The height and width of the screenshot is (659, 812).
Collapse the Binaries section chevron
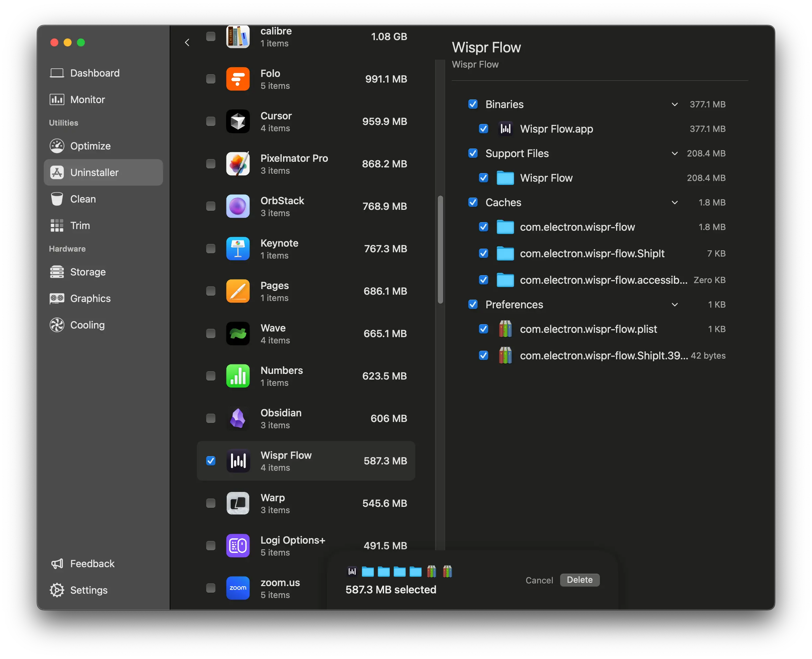(x=675, y=104)
